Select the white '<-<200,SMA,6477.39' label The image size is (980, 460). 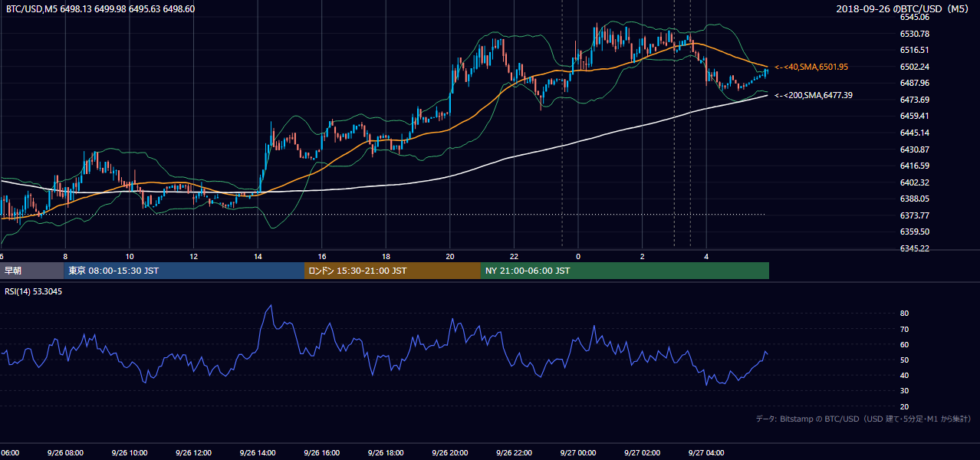[x=814, y=96]
